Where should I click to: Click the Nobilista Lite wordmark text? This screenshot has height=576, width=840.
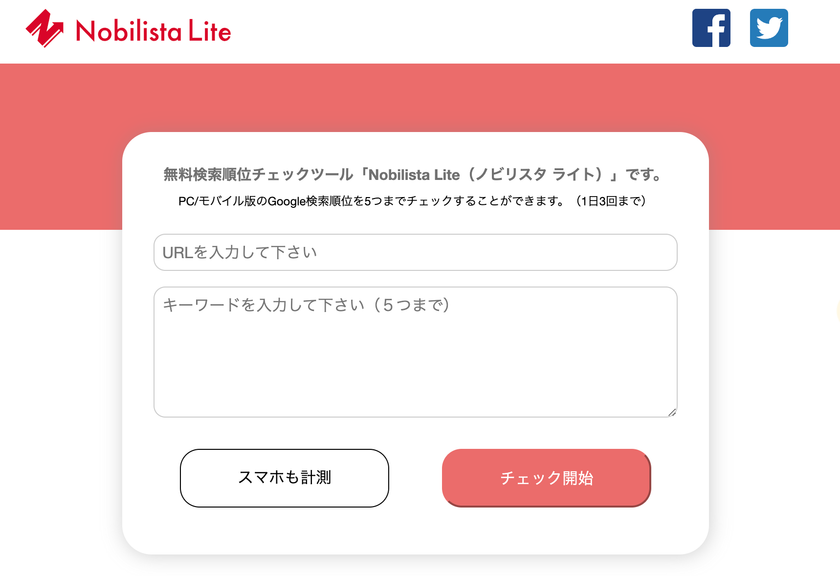coord(153,31)
